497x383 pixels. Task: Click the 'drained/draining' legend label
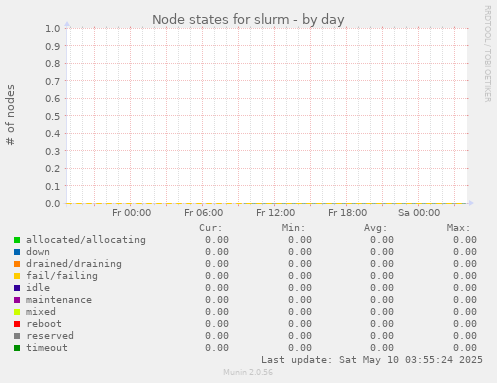(x=74, y=264)
